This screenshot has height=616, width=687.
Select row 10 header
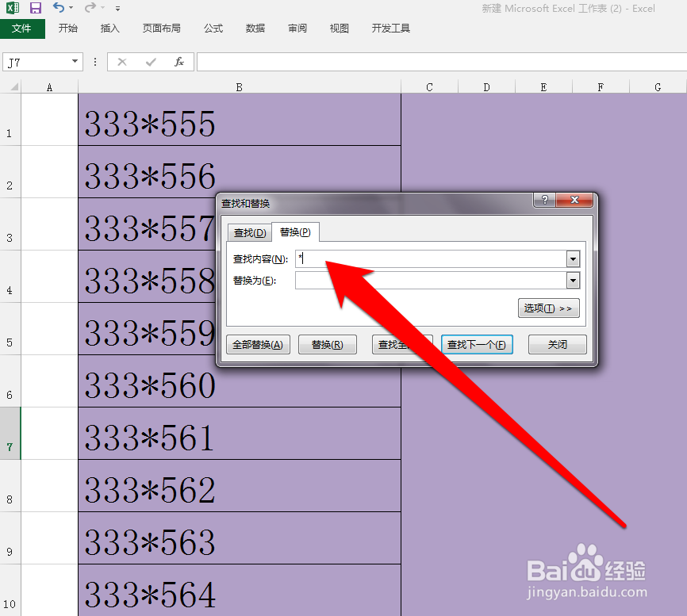click(10, 590)
